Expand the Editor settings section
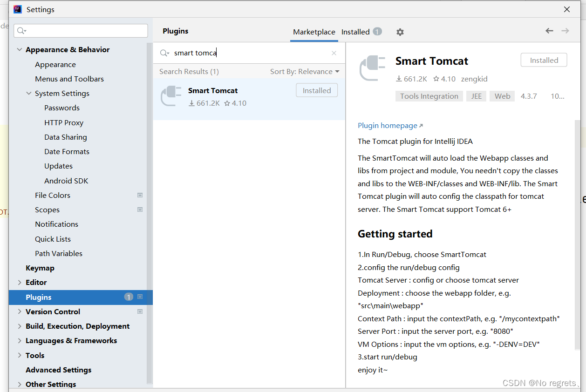Viewport: 586px width, 392px height. click(x=20, y=283)
